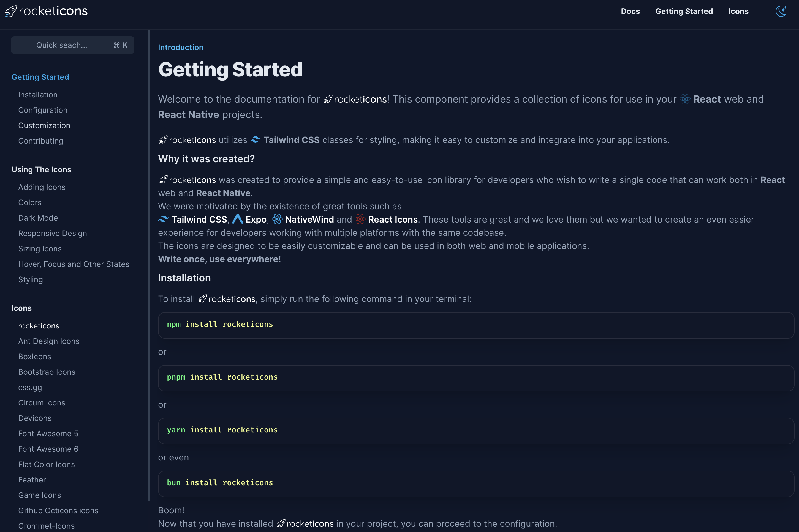
Task: Click the Introduction breadcrumb label
Action: pyautogui.click(x=181, y=48)
